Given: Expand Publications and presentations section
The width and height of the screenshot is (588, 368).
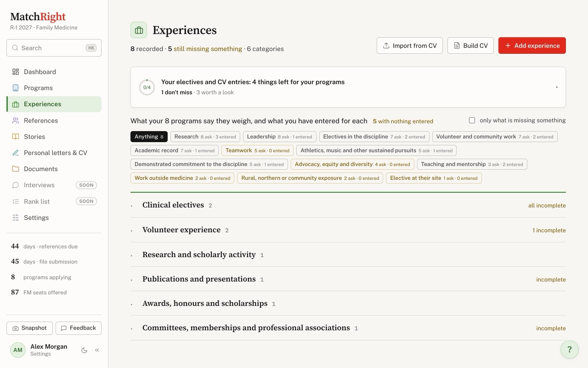Looking at the screenshot, I should [348, 279].
